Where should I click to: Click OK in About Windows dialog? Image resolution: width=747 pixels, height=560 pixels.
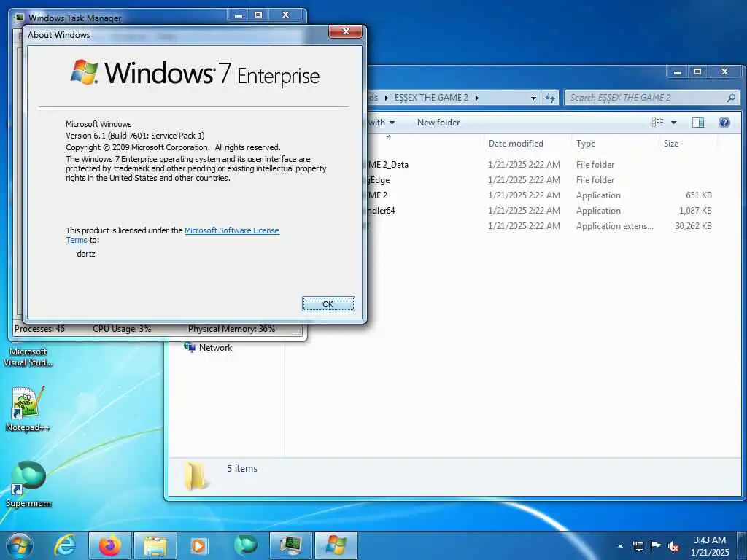pos(328,304)
